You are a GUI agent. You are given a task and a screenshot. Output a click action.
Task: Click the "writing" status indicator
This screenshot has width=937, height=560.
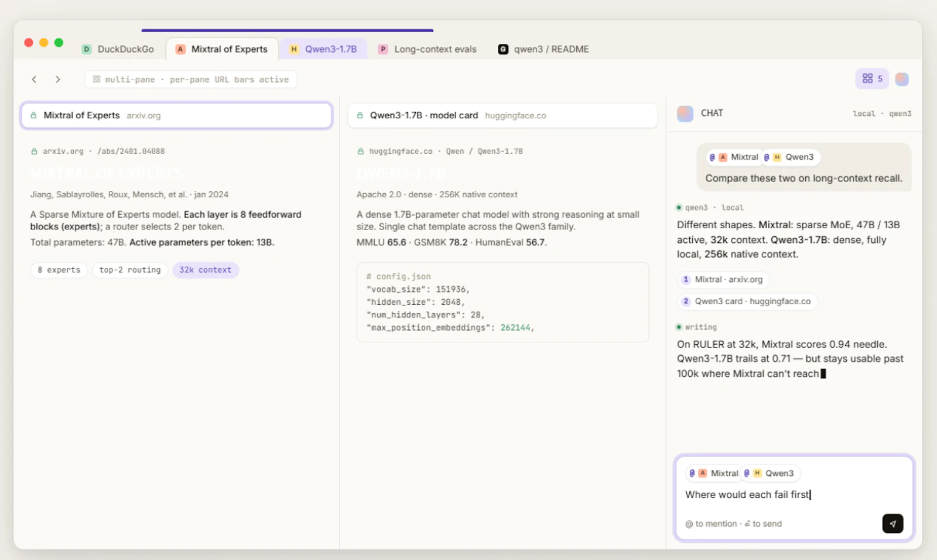[696, 327]
